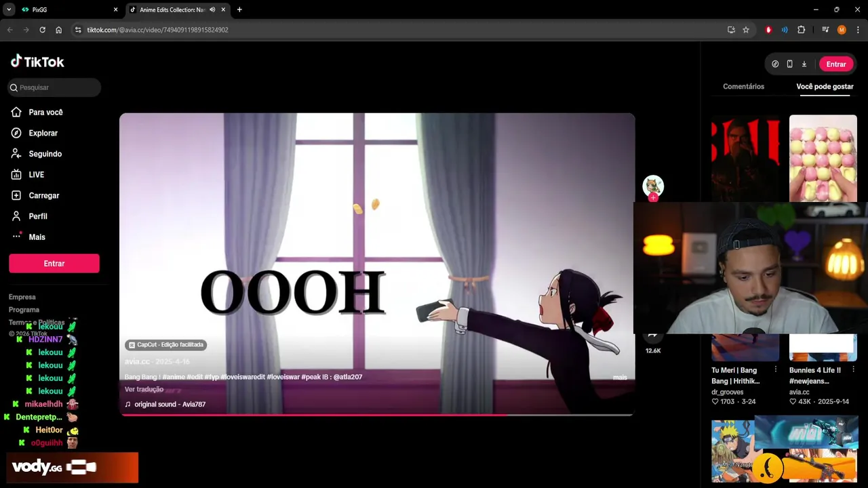Open the Empresa footer link

point(22,297)
